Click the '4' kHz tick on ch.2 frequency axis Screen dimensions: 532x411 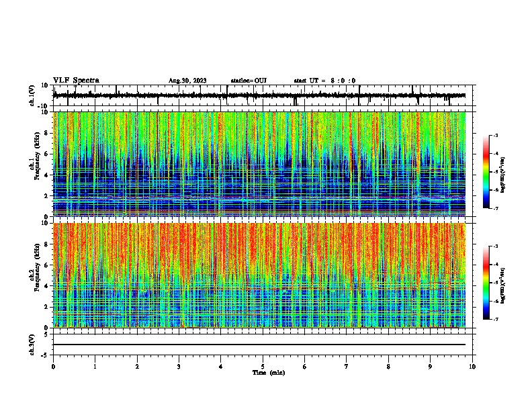point(47,286)
